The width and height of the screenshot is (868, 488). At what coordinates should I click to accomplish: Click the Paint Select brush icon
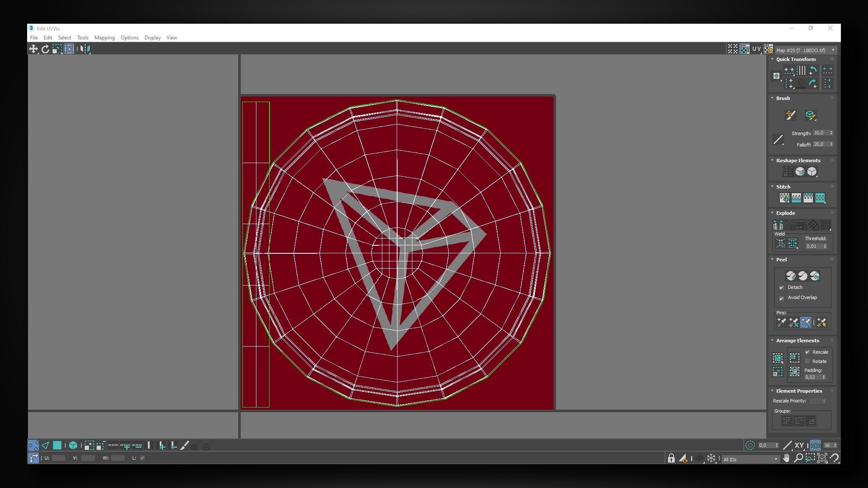(184, 445)
